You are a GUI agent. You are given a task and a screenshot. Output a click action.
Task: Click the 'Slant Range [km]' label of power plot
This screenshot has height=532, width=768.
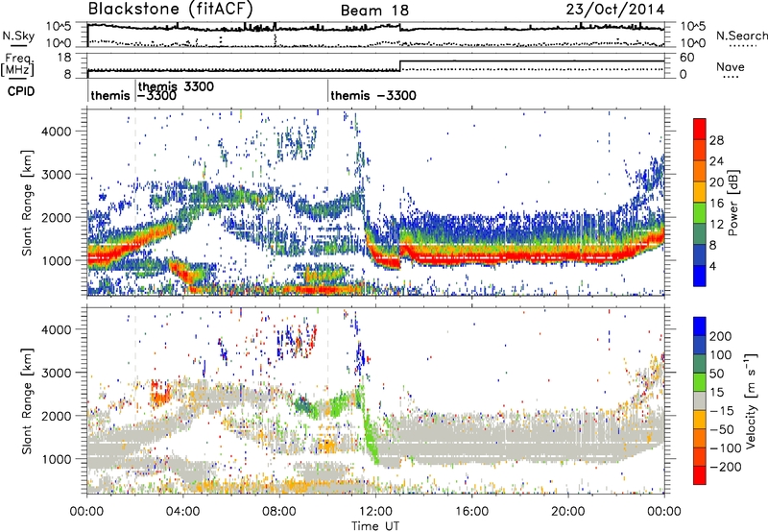27,203
